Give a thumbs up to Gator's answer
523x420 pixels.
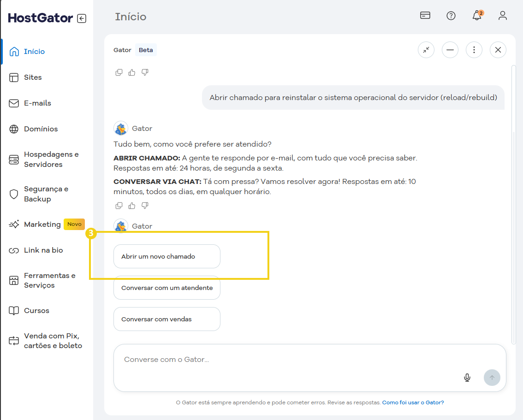tap(132, 206)
